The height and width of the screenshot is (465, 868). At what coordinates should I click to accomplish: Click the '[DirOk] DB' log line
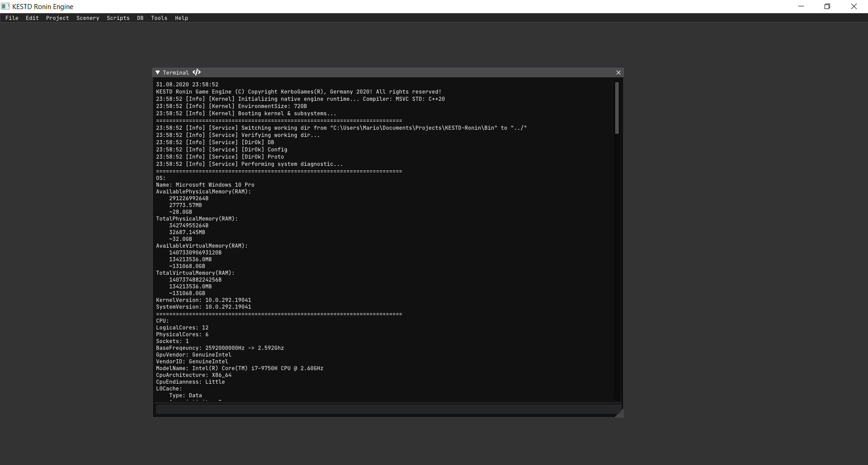tap(215, 142)
